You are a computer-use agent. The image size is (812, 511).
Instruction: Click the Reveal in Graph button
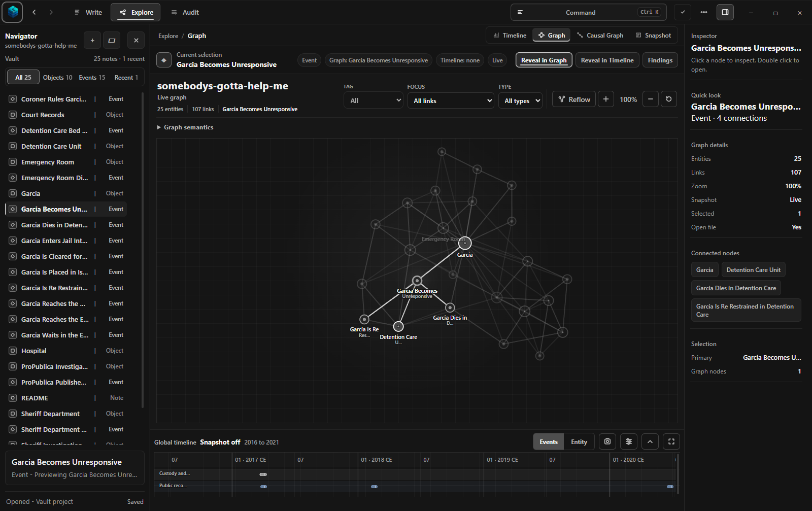[544, 60]
